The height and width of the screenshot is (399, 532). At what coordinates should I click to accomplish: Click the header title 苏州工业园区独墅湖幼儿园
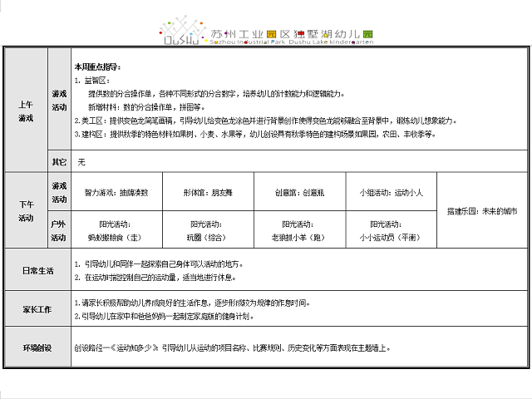292,34
